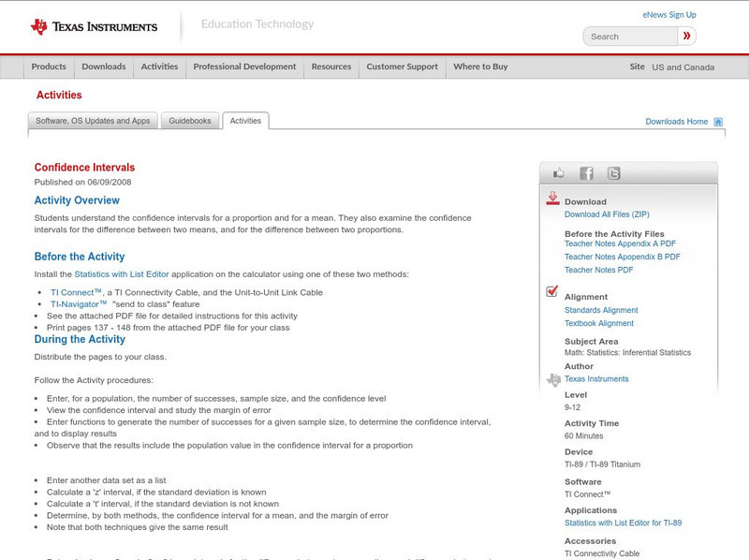Click the Education Technology header text

(x=257, y=24)
